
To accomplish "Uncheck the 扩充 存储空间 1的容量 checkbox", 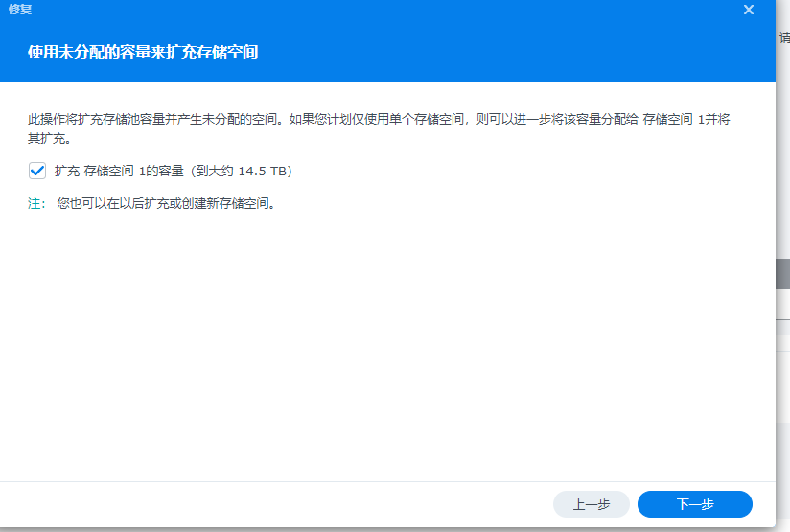I will (37, 171).
